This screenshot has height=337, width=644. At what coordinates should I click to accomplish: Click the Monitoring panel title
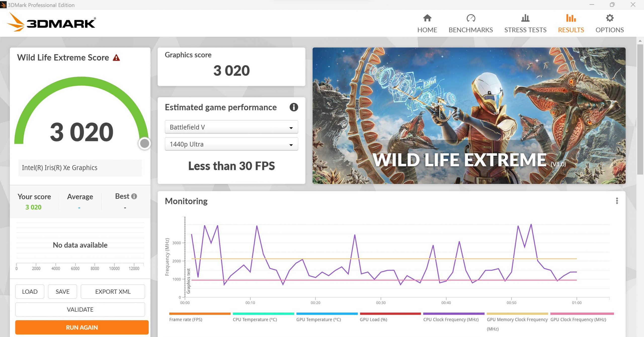pos(186,201)
